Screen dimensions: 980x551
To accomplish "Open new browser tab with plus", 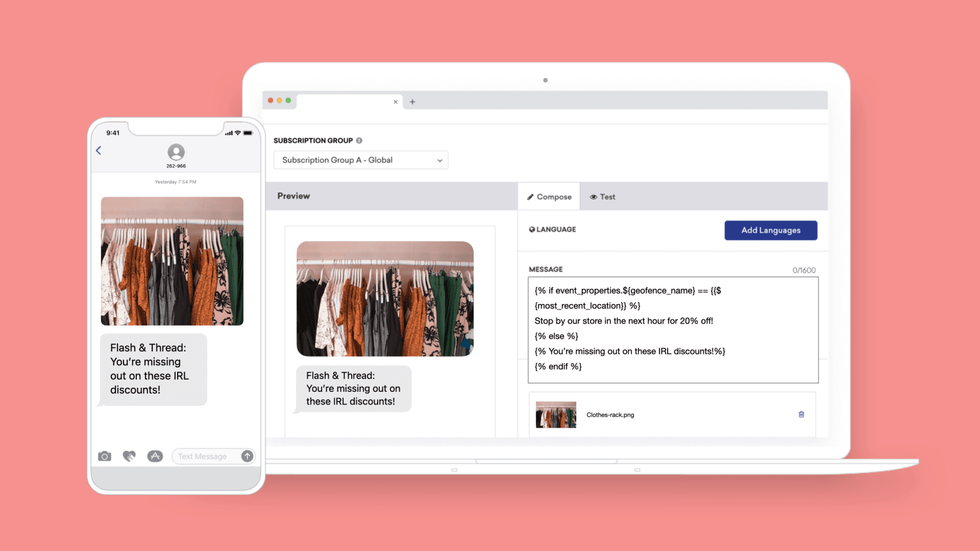I will click(x=412, y=102).
